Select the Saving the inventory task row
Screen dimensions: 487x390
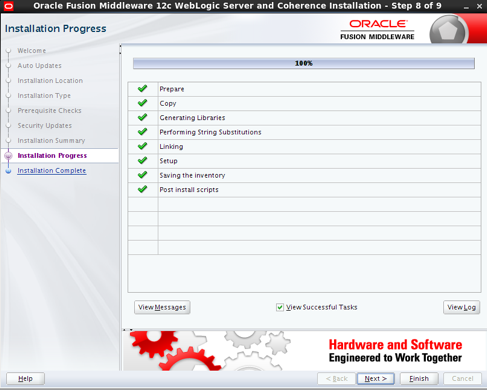tap(304, 175)
